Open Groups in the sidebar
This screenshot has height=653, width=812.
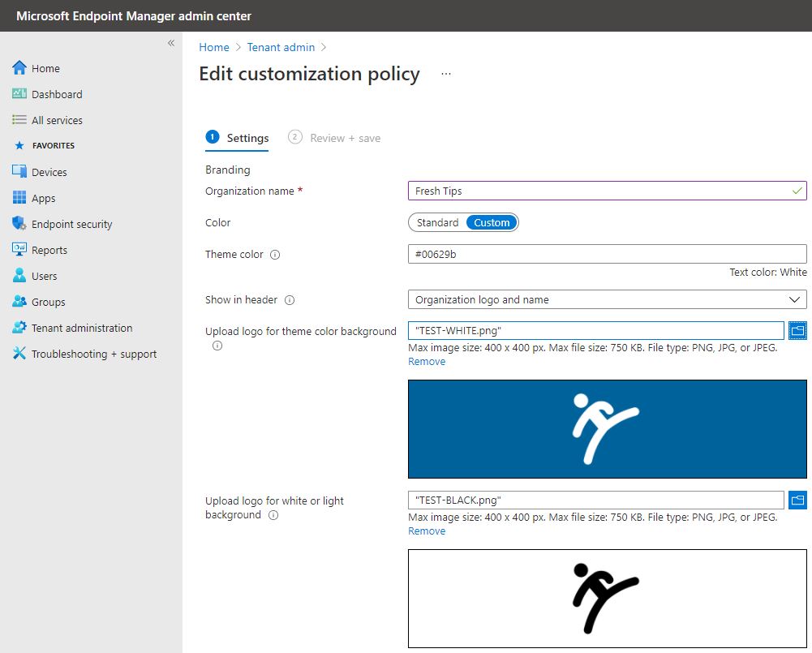pyautogui.click(x=48, y=302)
